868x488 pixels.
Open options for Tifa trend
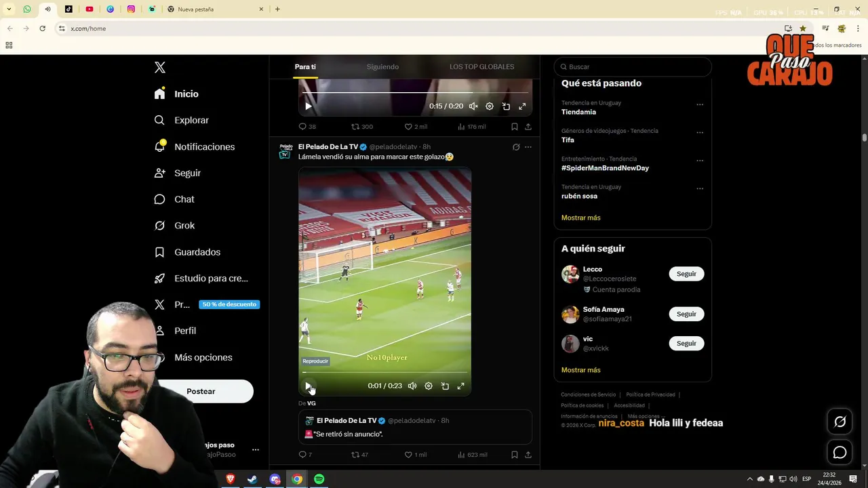(700, 133)
